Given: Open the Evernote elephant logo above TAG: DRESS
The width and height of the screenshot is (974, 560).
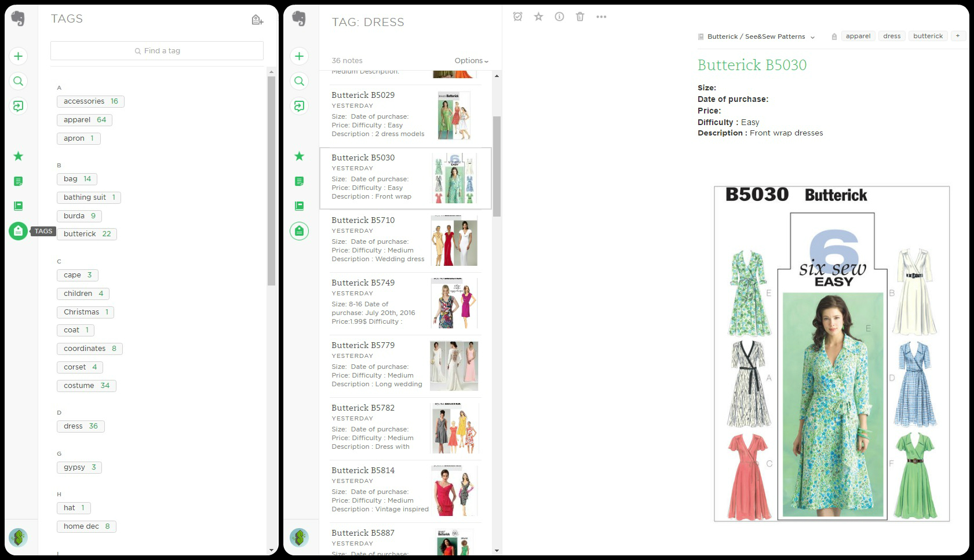Looking at the screenshot, I should 299,19.
